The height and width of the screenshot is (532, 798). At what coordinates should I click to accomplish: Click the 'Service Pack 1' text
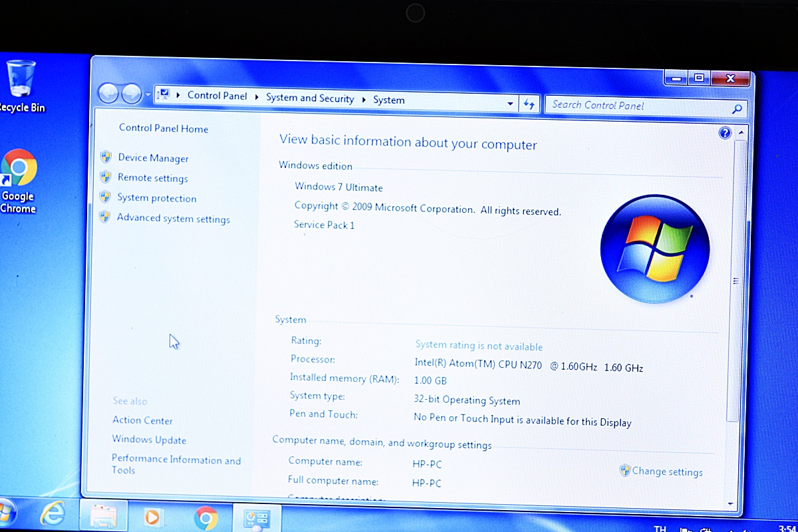click(324, 225)
